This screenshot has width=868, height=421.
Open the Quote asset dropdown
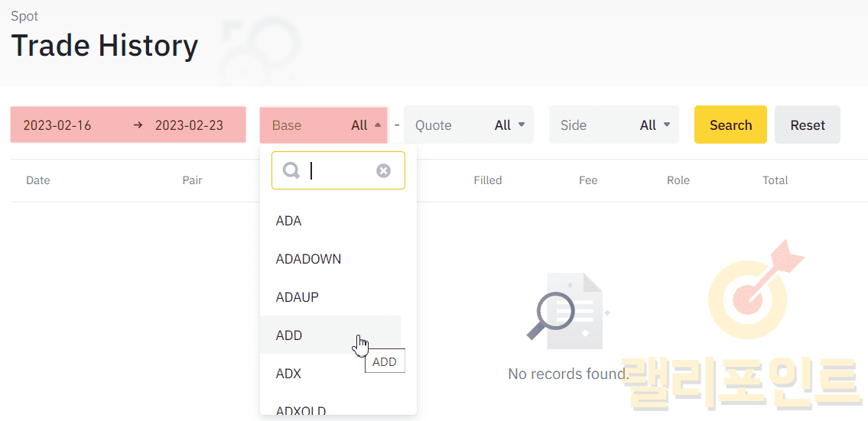(x=469, y=125)
